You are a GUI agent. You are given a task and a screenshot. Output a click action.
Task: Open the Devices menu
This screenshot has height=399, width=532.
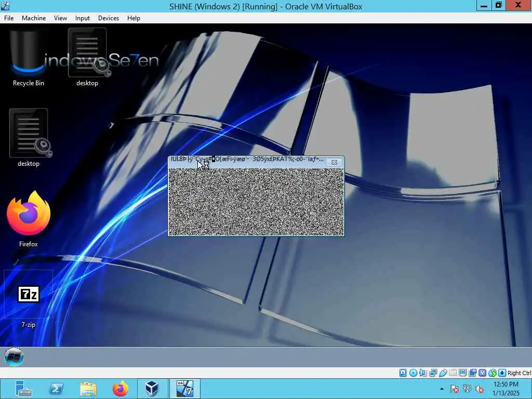pos(108,18)
